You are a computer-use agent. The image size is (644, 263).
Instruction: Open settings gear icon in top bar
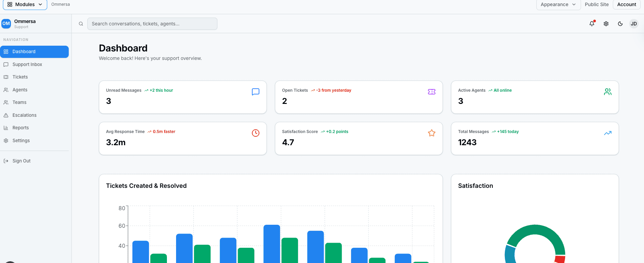click(606, 24)
